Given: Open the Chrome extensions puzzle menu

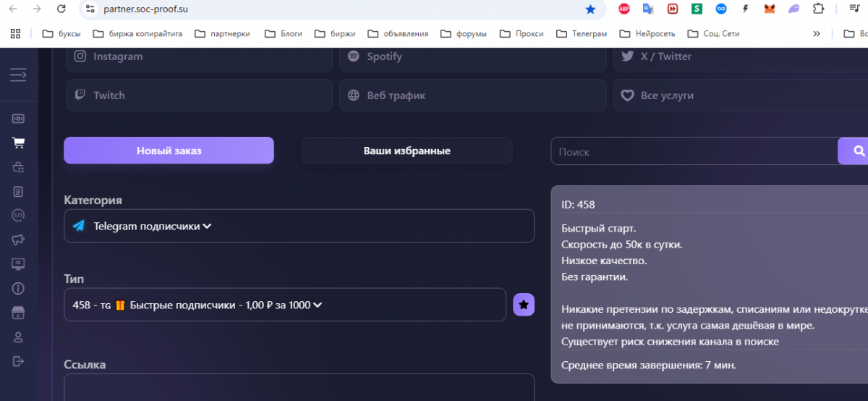Looking at the screenshot, I should pyautogui.click(x=818, y=9).
